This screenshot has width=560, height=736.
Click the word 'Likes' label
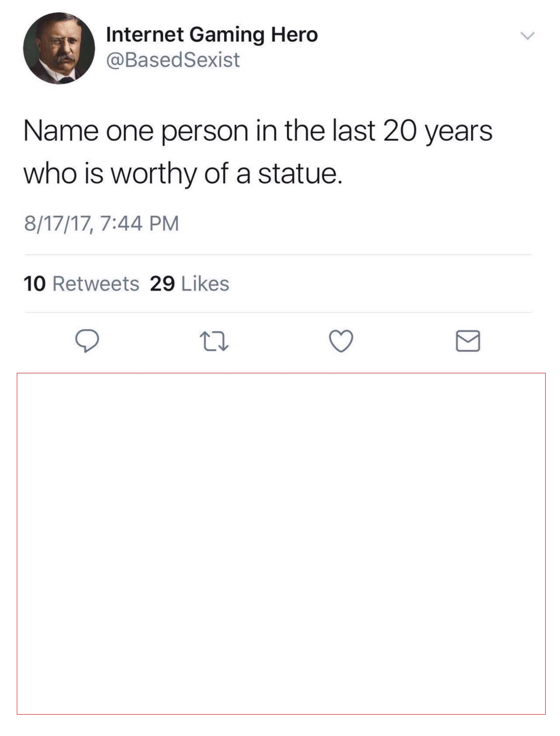205,284
